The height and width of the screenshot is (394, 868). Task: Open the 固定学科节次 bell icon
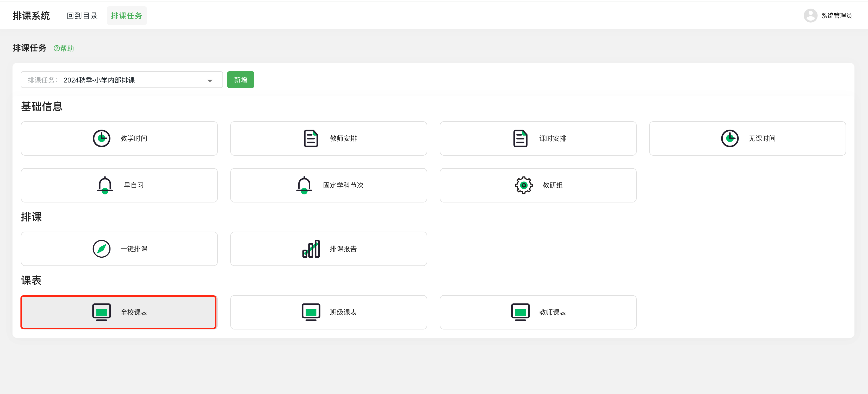[x=304, y=185]
